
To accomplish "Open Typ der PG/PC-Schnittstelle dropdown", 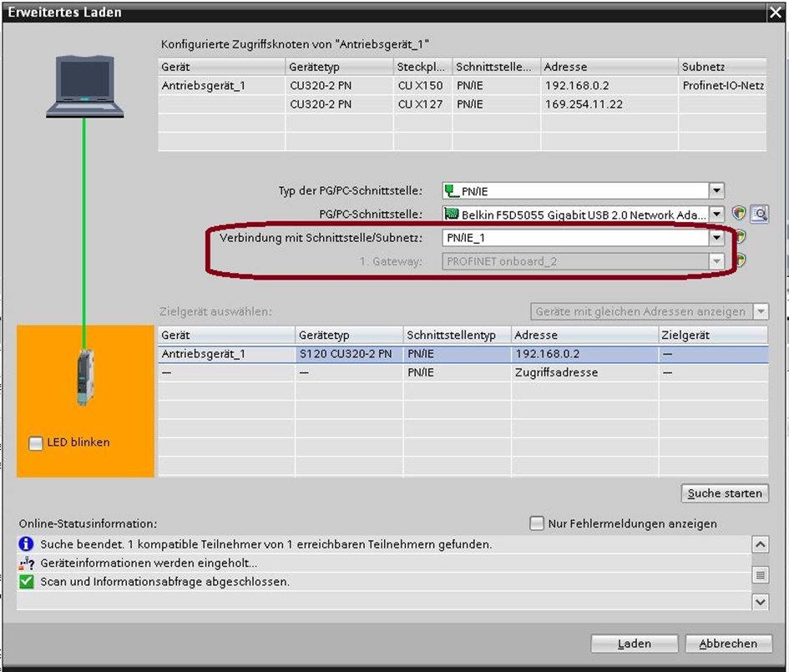I will pos(716,191).
